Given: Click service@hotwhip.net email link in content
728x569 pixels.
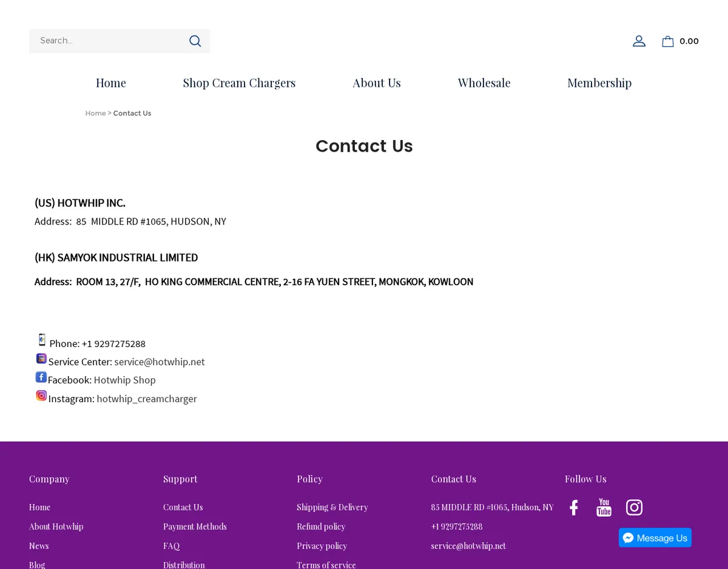Looking at the screenshot, I should coord(160,362).
